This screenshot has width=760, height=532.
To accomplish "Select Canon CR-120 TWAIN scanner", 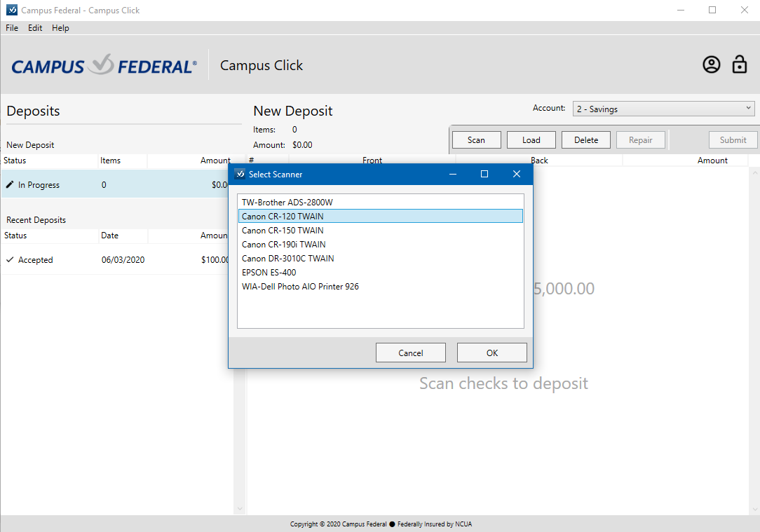I will 381,216.
